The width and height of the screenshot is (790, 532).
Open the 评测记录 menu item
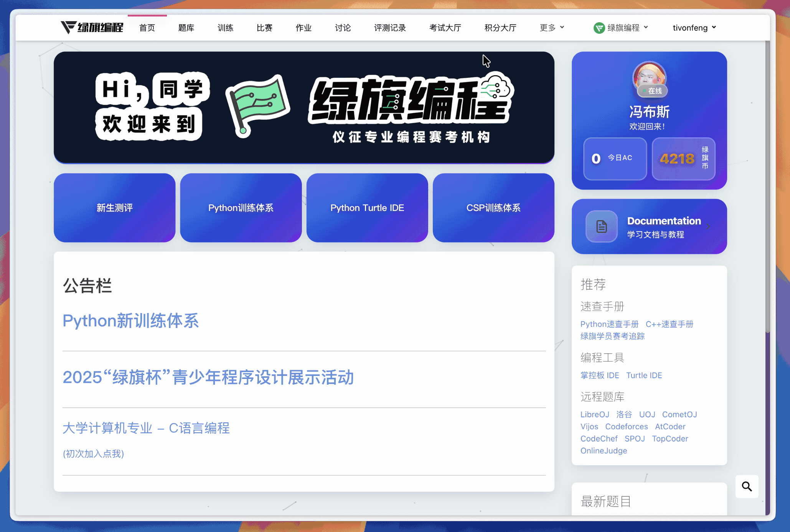[x=390, y=28]
